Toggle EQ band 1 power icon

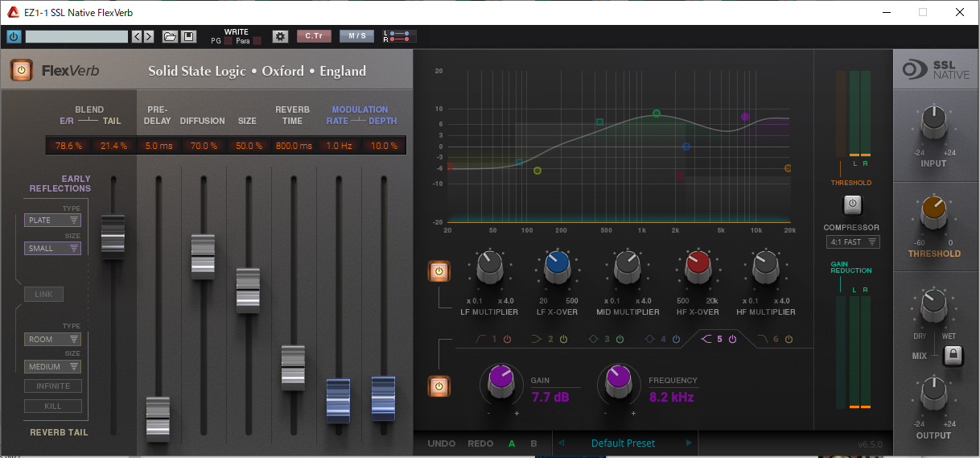click(x=507, y=339)
